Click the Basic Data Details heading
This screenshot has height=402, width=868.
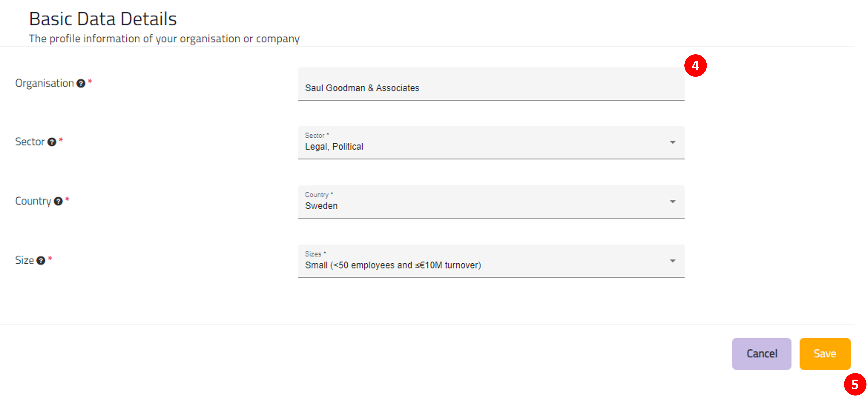click(x=103, y=19)
